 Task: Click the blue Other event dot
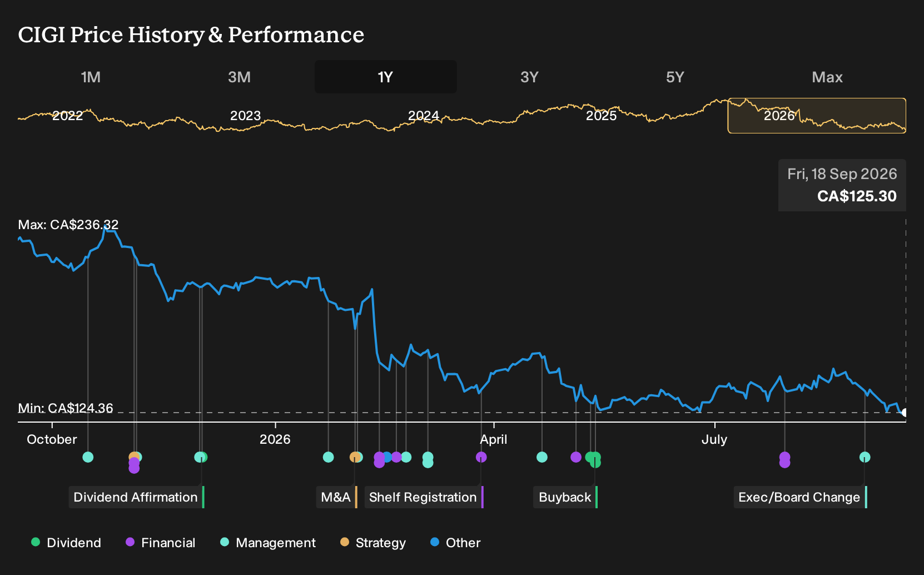387,457
